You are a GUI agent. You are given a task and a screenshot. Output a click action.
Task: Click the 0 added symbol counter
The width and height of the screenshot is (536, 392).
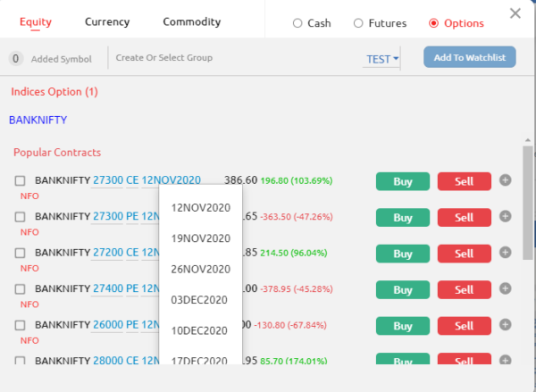pyautogui.click(x=16, y=59)
